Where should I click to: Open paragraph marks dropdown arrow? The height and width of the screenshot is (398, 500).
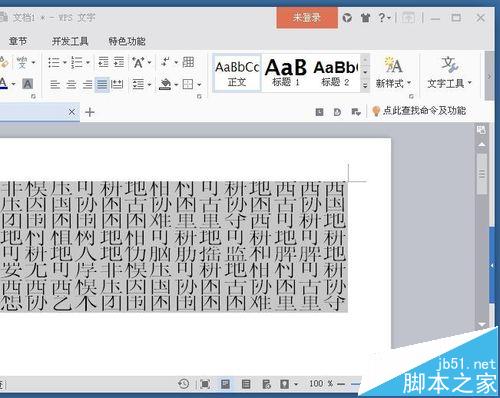[176, 62]
